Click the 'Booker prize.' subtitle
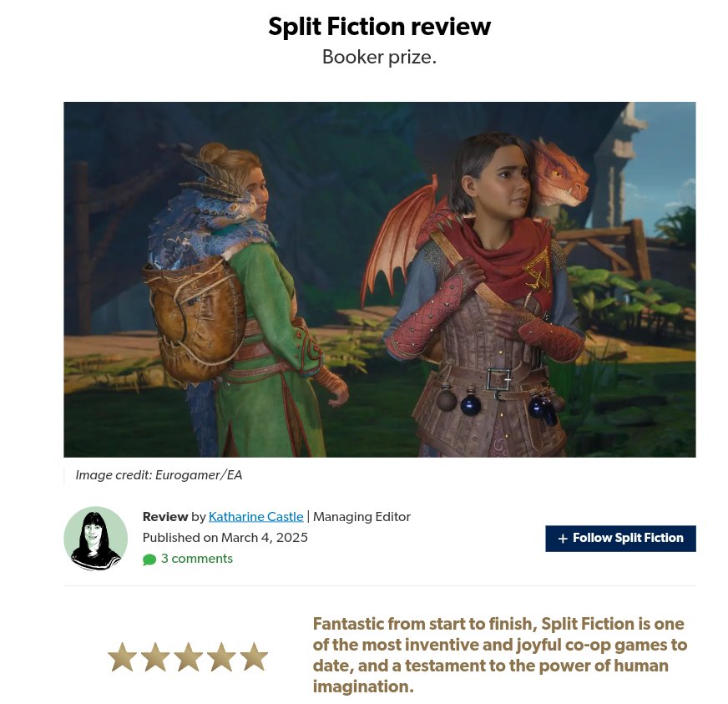The height and width of the screenshot is (704, 728). (x=379, y=57)
